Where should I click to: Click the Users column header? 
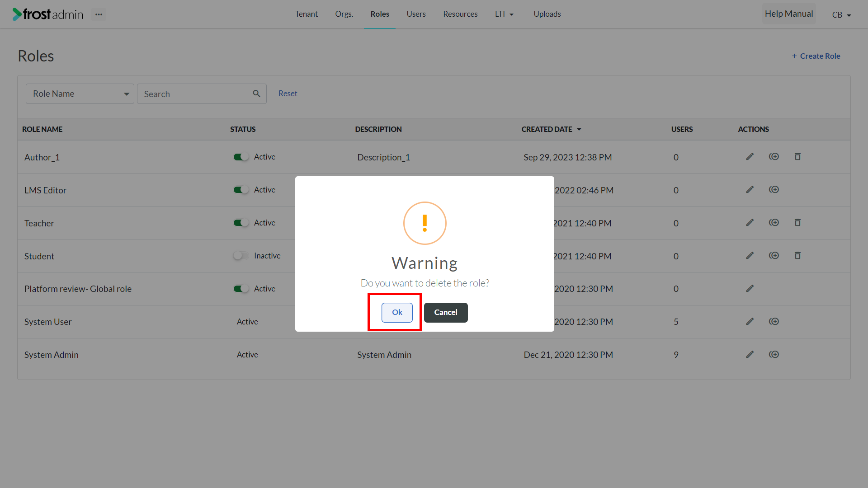pos(682,129)
